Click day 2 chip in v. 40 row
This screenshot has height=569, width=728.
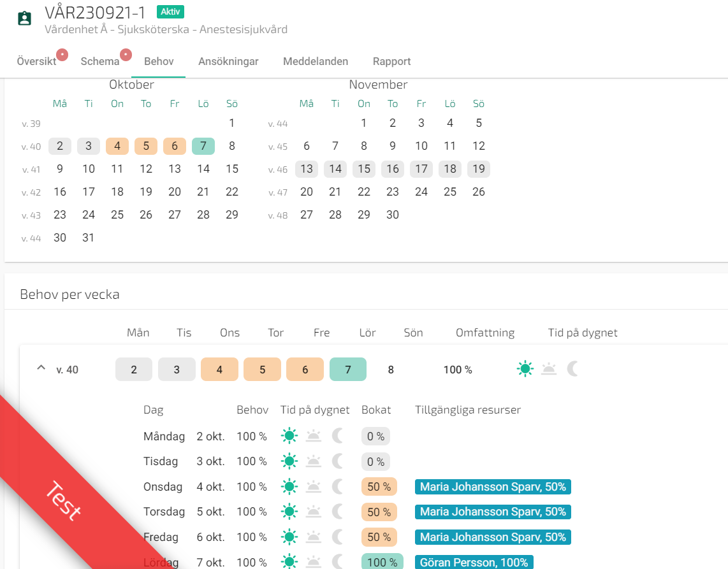click(134, 370)
